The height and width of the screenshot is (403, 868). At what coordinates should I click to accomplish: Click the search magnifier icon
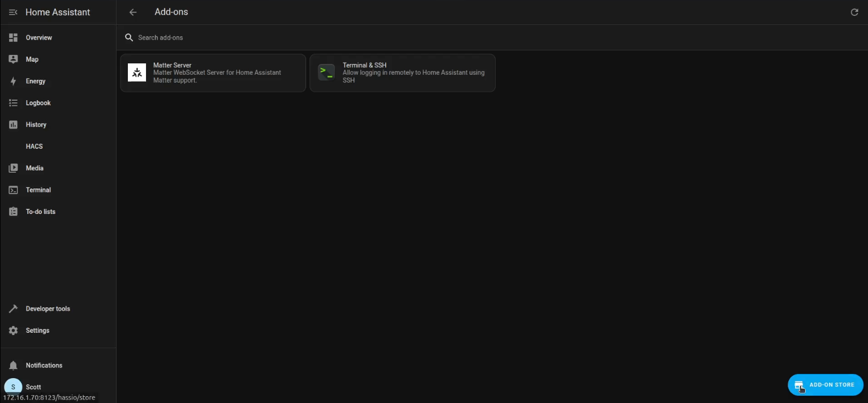point(129,37)
